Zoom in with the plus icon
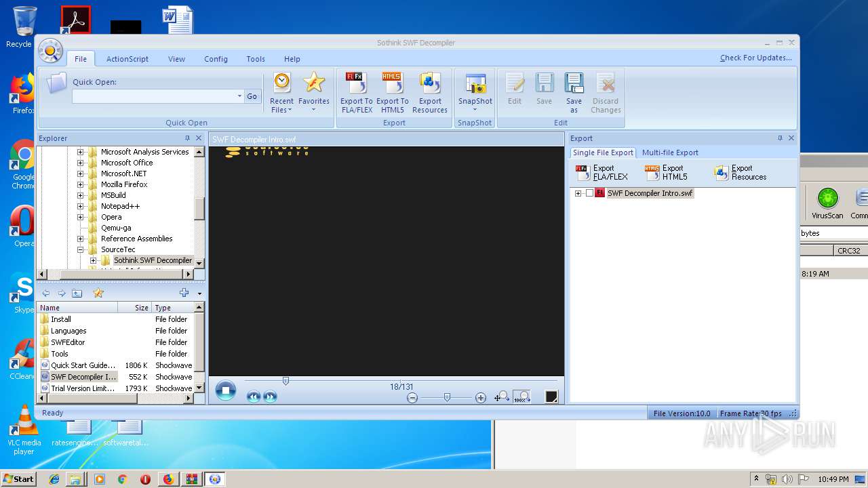 (x=481, y=398)
